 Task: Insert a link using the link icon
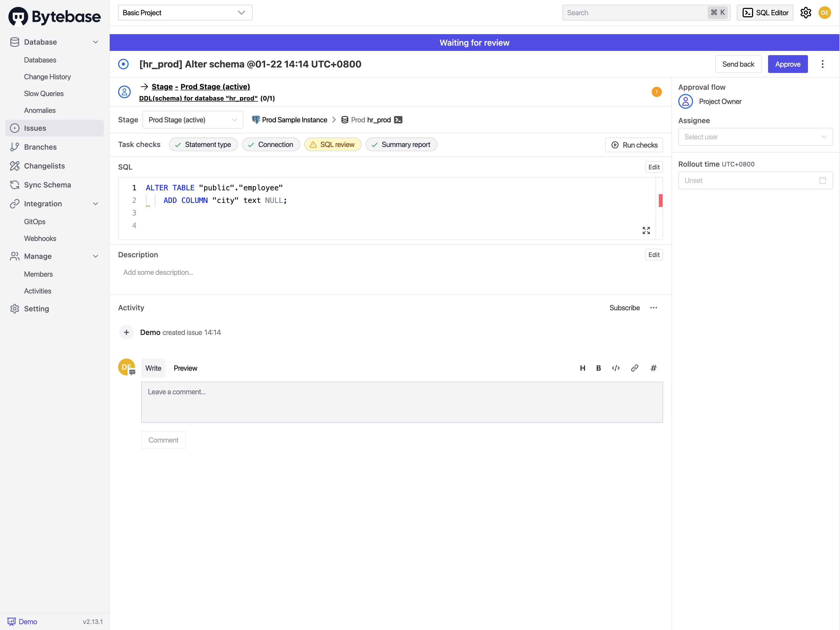[x=634, y=368]
